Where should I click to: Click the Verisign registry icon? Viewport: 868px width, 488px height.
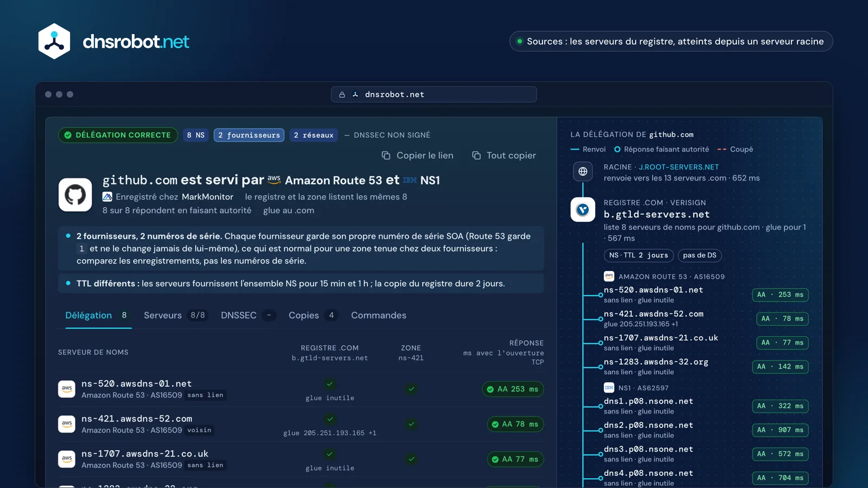(x=583, y=209)
